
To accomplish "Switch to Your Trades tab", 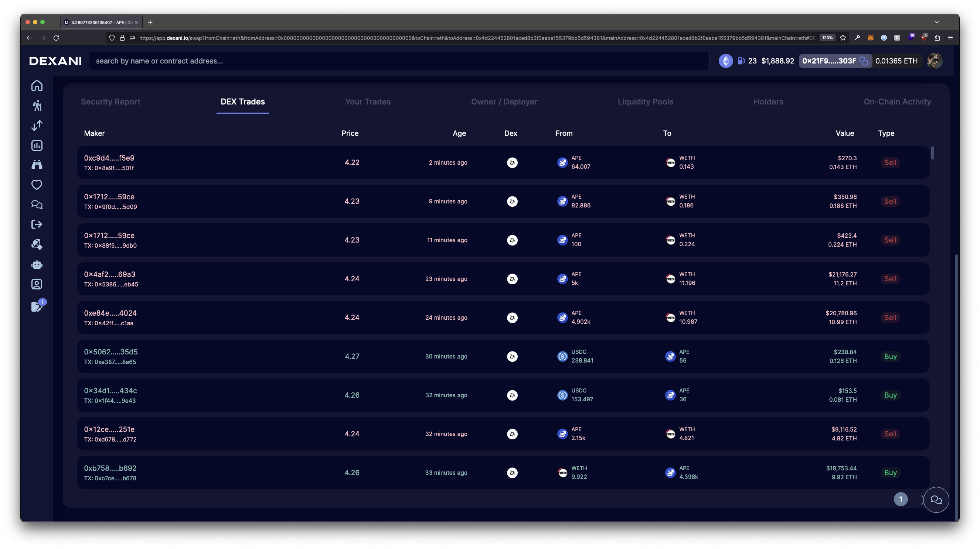I will pos(368,102).
